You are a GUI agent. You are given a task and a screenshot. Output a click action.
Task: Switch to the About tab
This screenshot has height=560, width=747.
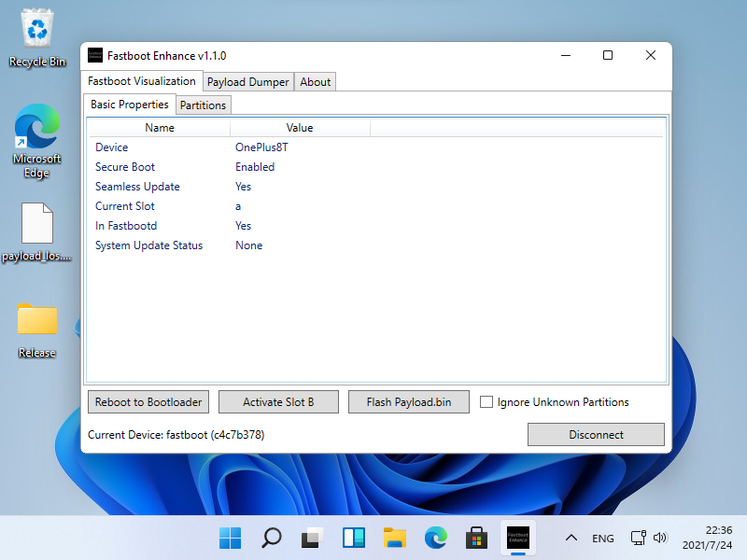pos(316,82)
